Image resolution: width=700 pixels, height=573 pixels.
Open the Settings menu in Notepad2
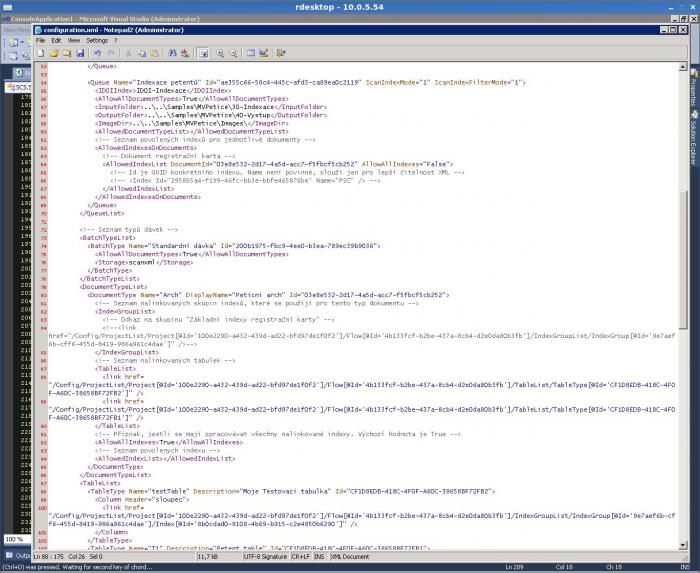pos(97,40)
